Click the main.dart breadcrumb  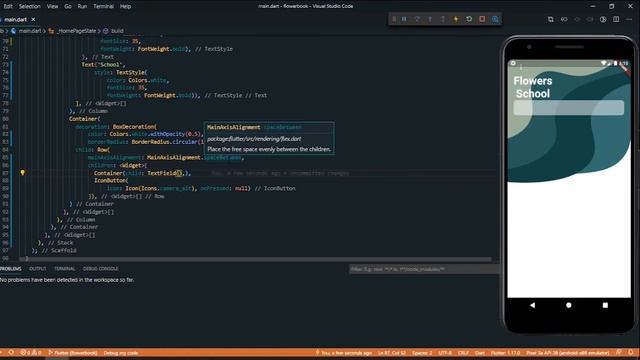coord(29,31)
